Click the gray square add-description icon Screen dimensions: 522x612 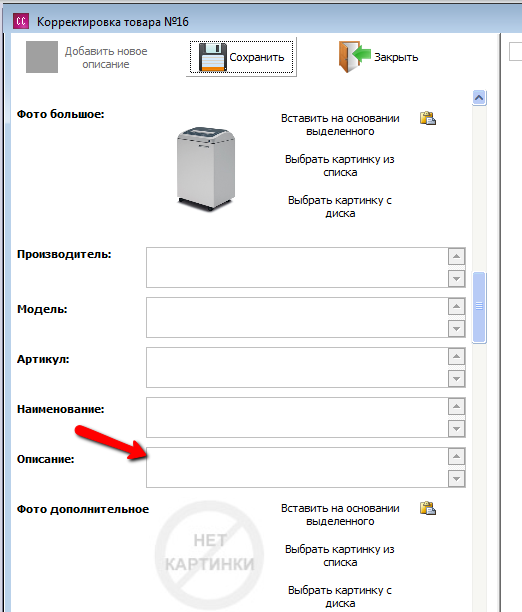(42, 57)
